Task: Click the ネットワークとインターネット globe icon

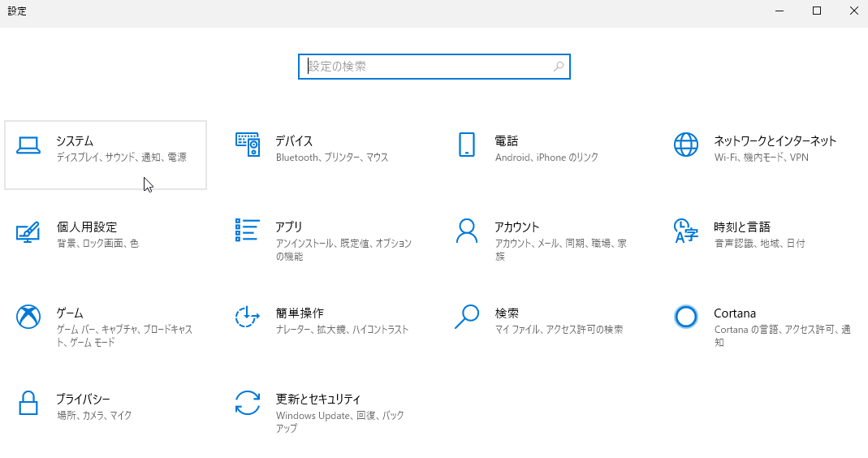Action: pos(686,145)
